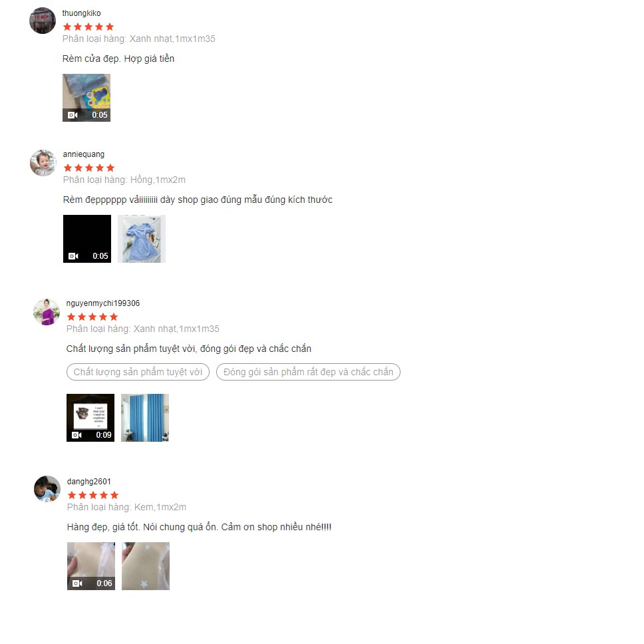Play nguyenmychi199306's 0:09 review video
Screen dimensions: 644x644
coord(90,418)
